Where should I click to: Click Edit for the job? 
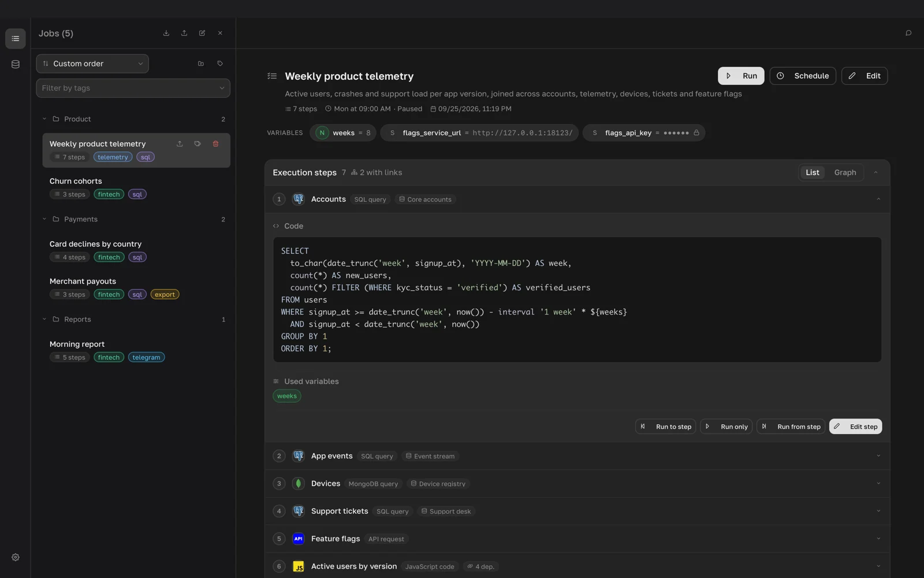(x=865, y=76)
